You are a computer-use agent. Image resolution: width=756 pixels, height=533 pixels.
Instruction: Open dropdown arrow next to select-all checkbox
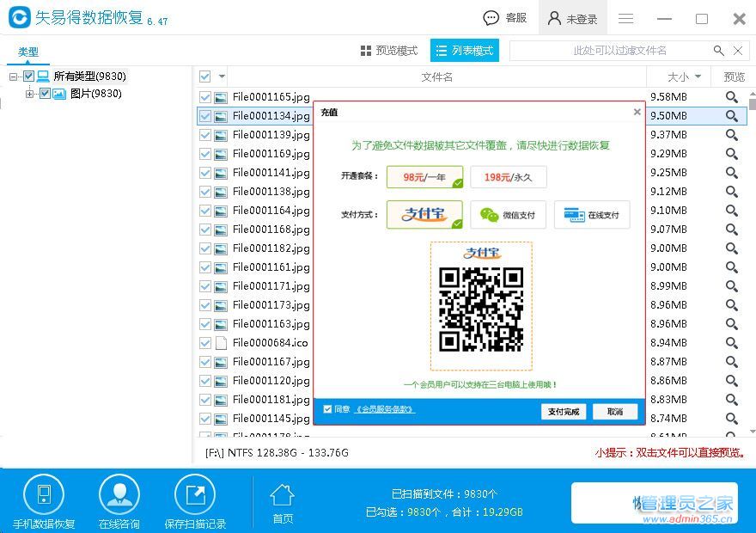coord(222,77)
